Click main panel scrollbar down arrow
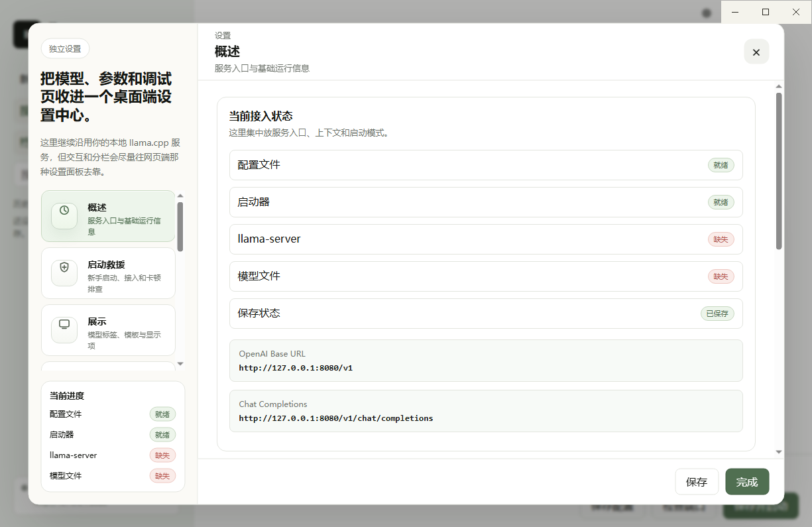Image resolution: width=812 pixels, height=527 pixels. pos(779,452)
